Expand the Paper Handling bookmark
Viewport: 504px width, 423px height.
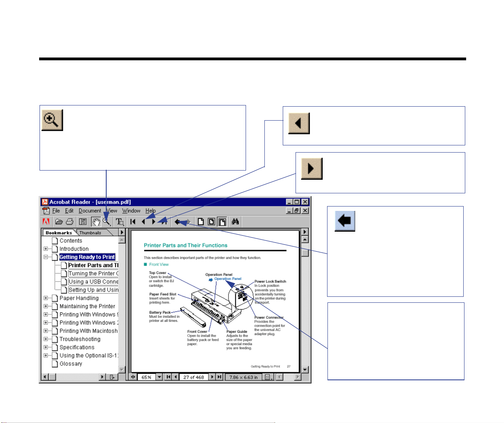point(46,298)
